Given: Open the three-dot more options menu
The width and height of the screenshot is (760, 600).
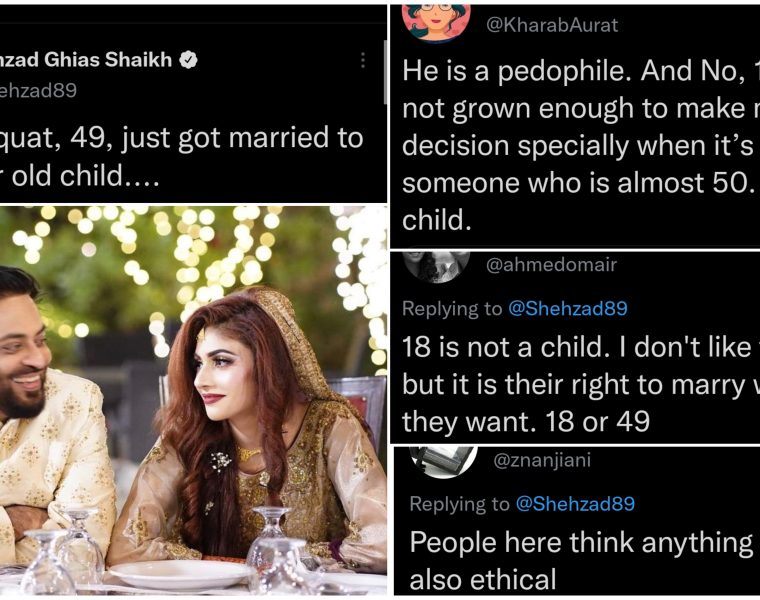Looking at the screenshot, I should coord(362,60).
